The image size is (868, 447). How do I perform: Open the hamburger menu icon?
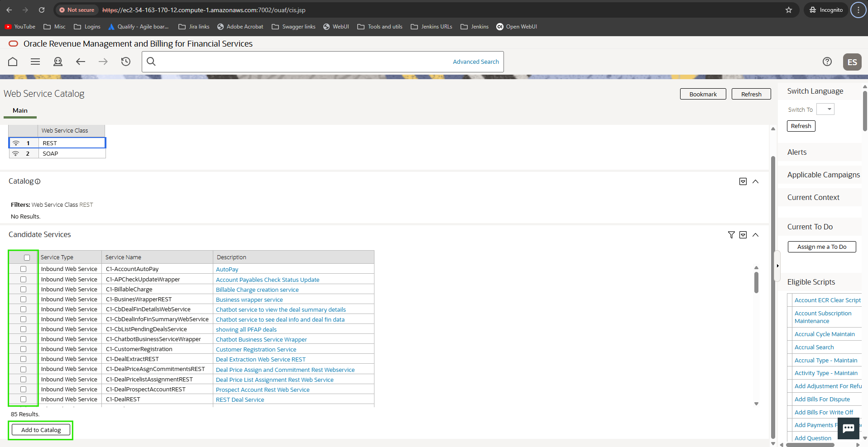point(35,62)
